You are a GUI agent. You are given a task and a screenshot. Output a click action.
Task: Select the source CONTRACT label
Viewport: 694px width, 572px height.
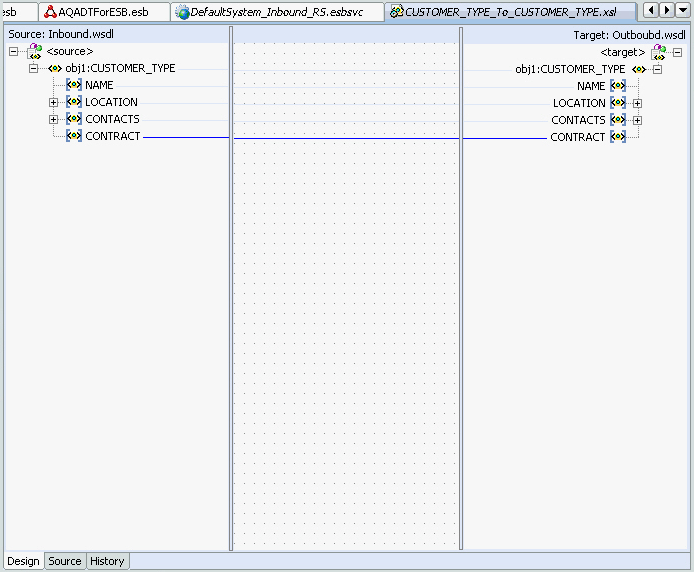[113, 136]
